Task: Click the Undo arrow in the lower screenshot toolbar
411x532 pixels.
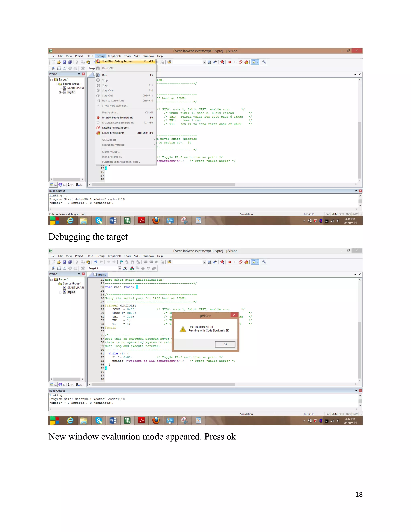Action: [96, 262]
